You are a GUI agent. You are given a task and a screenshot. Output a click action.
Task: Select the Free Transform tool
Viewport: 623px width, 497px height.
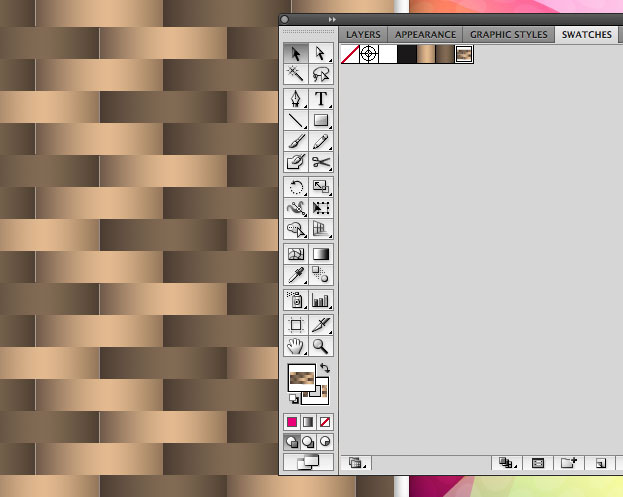tap(321, 208)
